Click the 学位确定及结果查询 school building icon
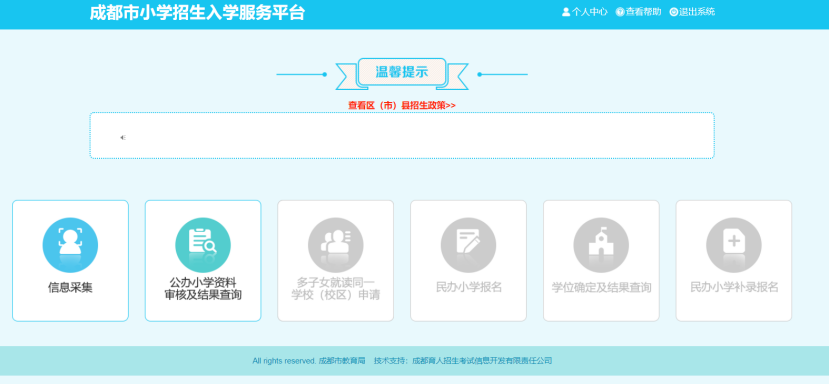 (x=601, y=245)
